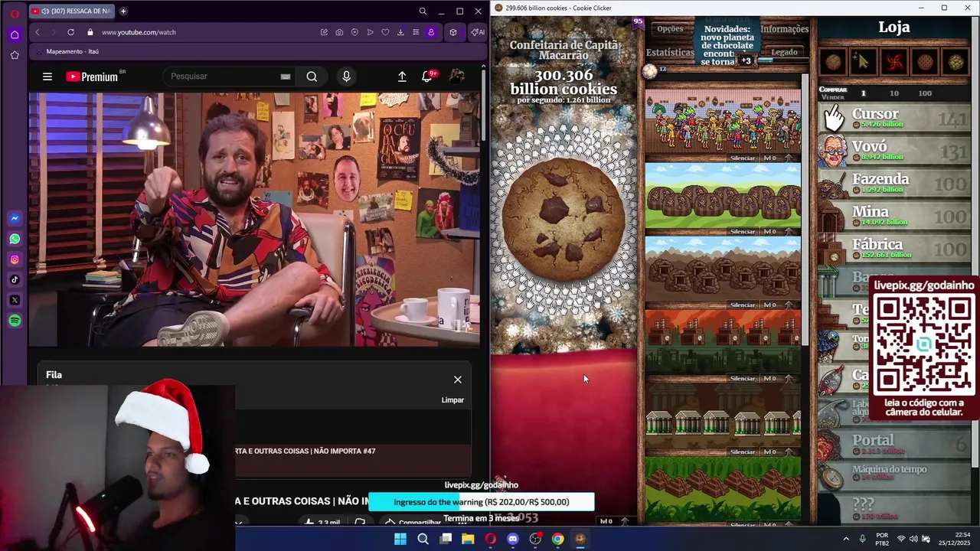This screenshot has height=551, width=980.
Task: Click the big chocolate chip cookie
Action: tap(564, 220)
